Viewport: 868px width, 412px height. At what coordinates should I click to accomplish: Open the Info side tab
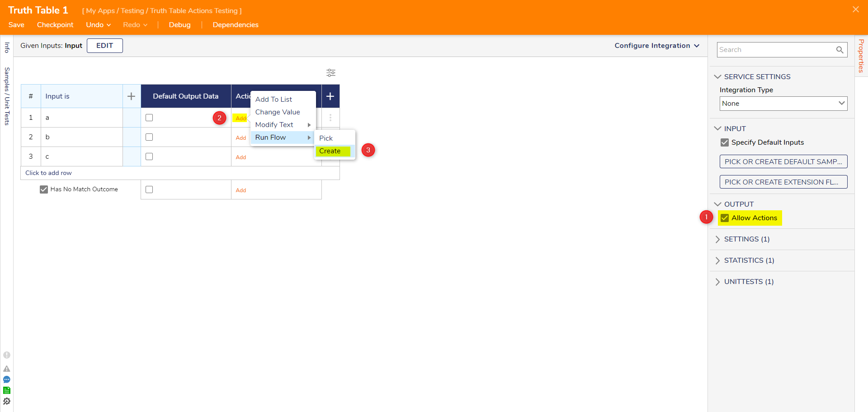[x=7, y=47]
